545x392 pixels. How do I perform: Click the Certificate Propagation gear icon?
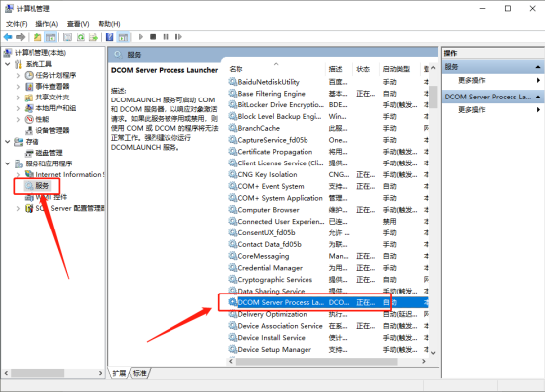tap(232, 152)
